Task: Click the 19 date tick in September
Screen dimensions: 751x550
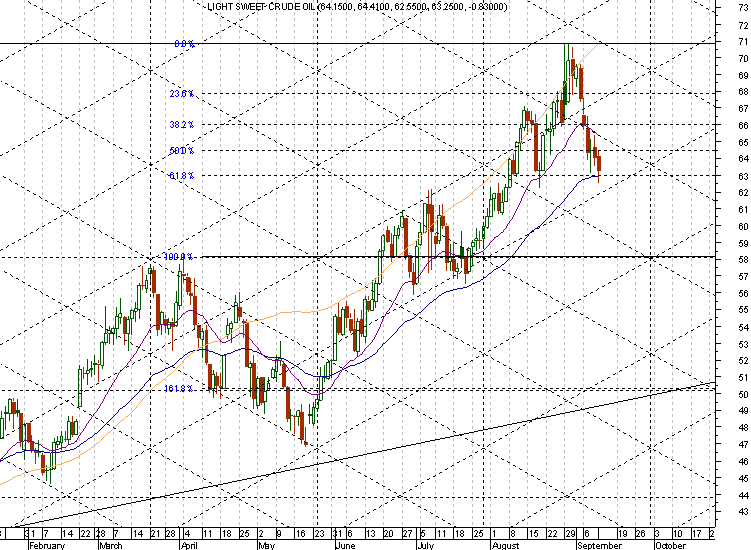Action: [x=622, y=534]
